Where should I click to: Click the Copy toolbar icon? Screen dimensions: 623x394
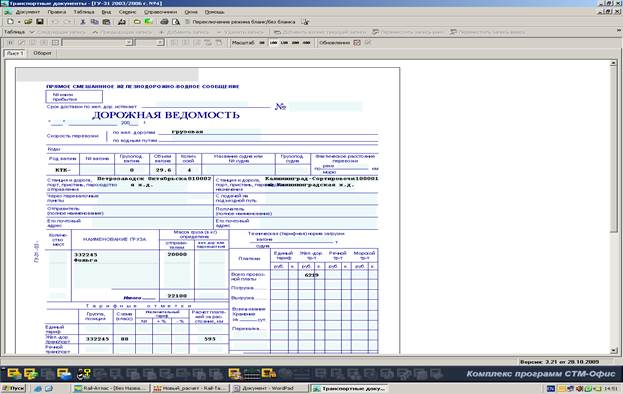click(95, 21)
